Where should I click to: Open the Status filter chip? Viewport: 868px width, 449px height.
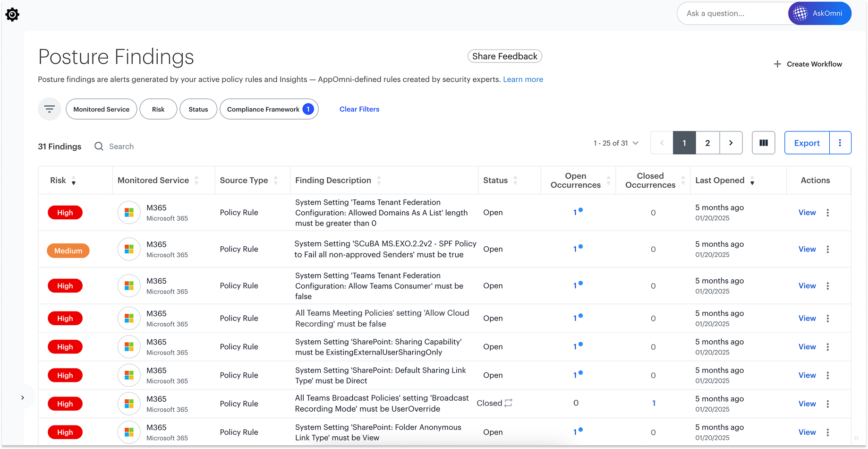point(198,109)
